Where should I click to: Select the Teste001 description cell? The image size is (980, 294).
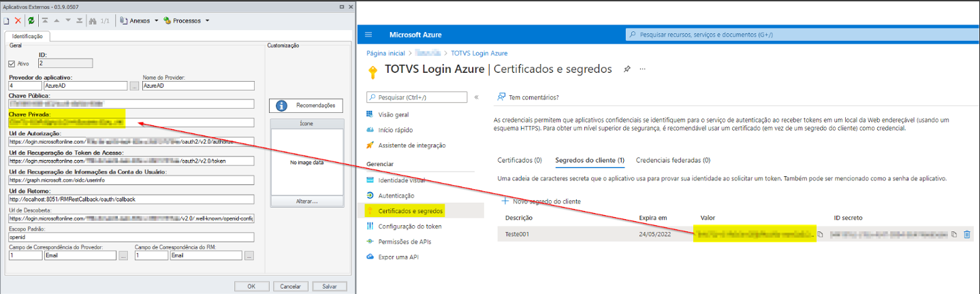[518, 234]
